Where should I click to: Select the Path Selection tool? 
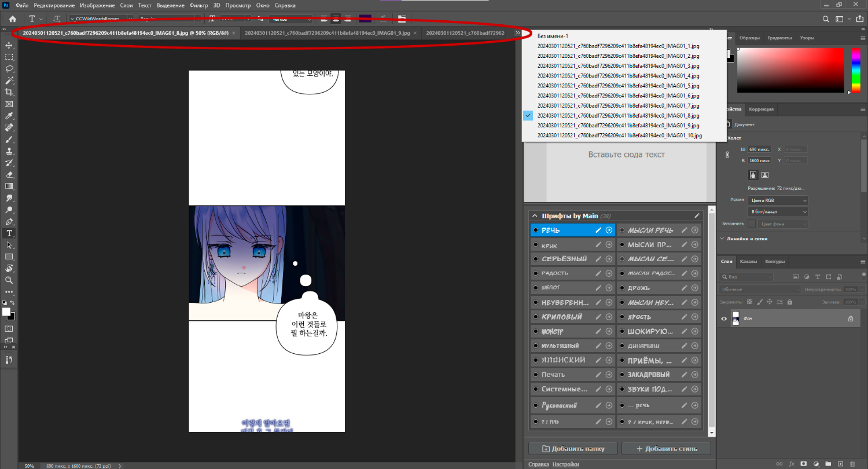point(9,245)
